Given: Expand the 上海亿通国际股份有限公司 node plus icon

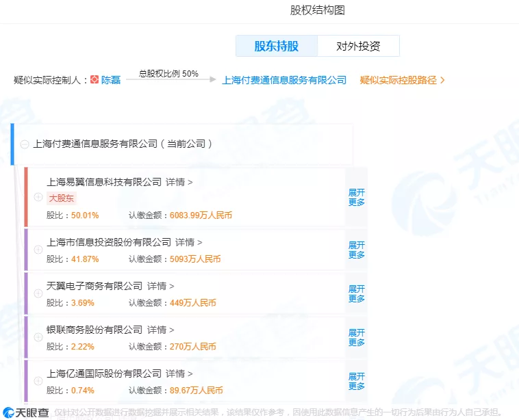Looking at the screenshot, I should (x=38, y=381).
